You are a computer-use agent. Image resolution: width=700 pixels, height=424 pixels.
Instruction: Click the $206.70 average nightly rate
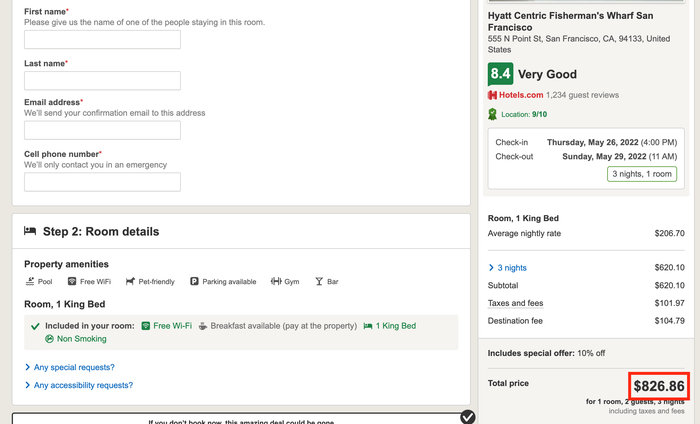click(x=669, y=233)
